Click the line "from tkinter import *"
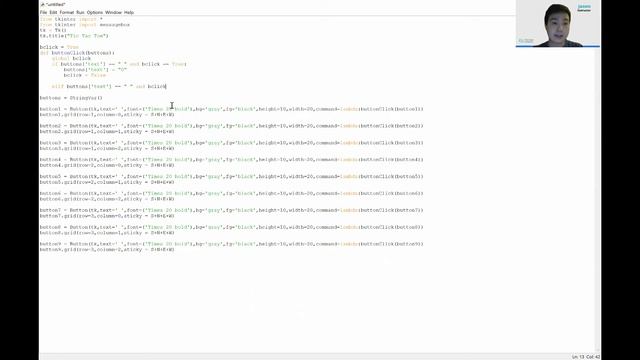This screenshot has height=360, width=640. coord(71,19)
